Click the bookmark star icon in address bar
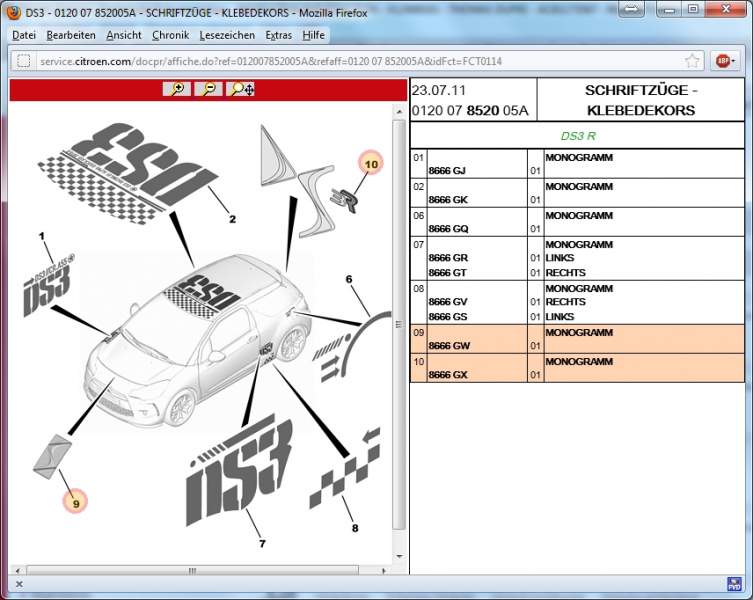Image resolution: width=753 pixels, height=600 pixels. tap(692, 61)
